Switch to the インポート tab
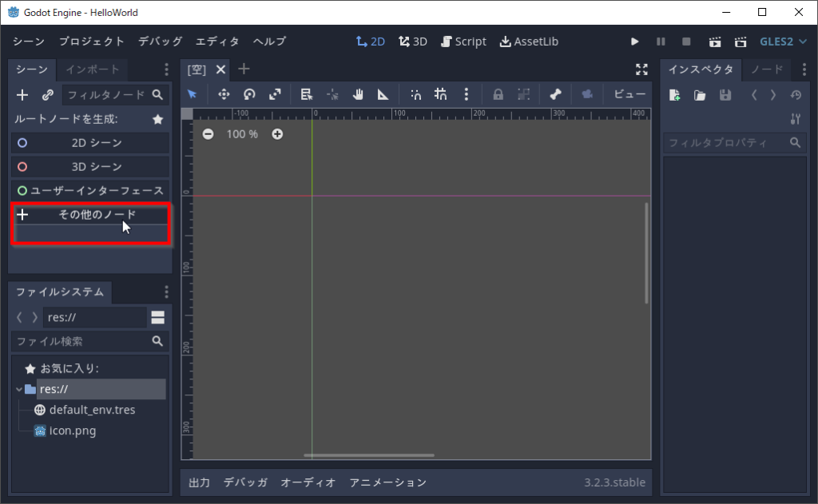Viewport: 818px width, 504px height. 93,69
